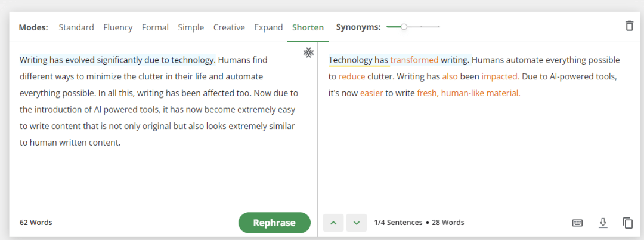Viewport: 644px width, 240px height.
Task: Select the Simple mode
Action: click(191, 27)
